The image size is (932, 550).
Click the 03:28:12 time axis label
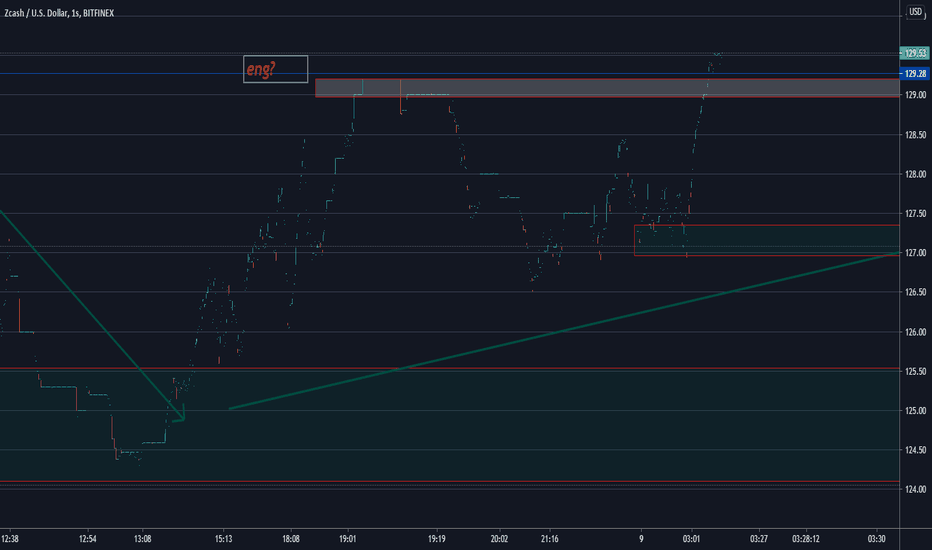pos(805,539)
